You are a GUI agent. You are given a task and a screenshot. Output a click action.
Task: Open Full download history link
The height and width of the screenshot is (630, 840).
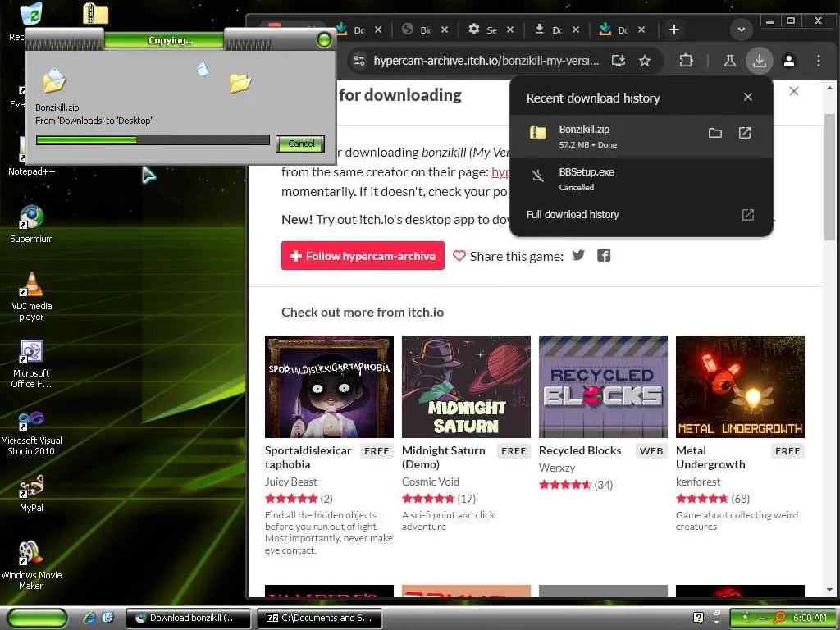(x=572, y=214)
